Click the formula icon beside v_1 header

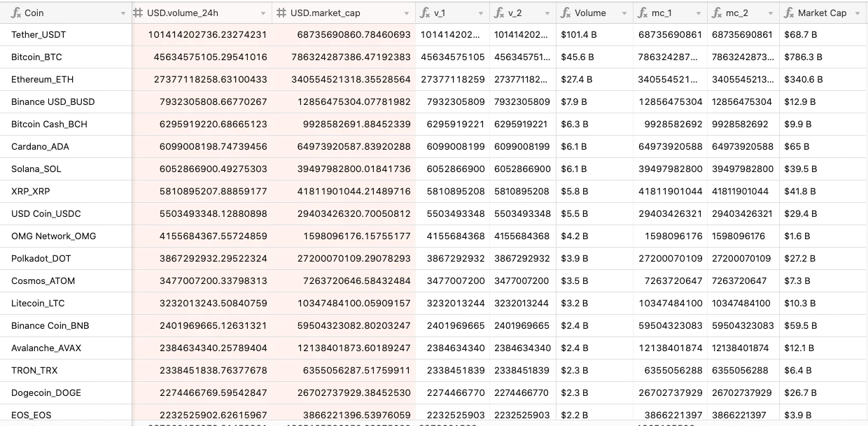point(425,13)
